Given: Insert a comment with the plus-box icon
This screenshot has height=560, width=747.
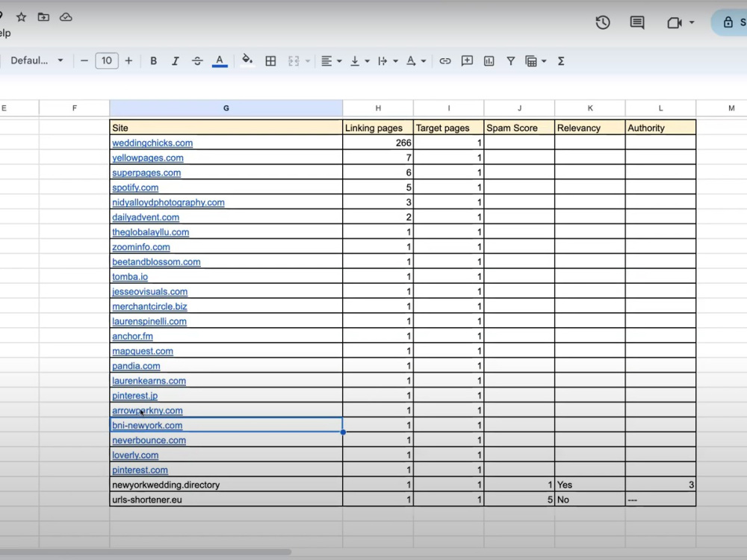Looking at the screenshot, I should [x=467, y=60].
